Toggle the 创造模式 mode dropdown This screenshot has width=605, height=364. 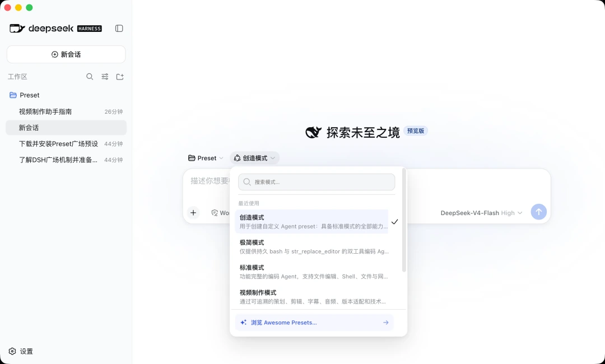coord(255,158)
